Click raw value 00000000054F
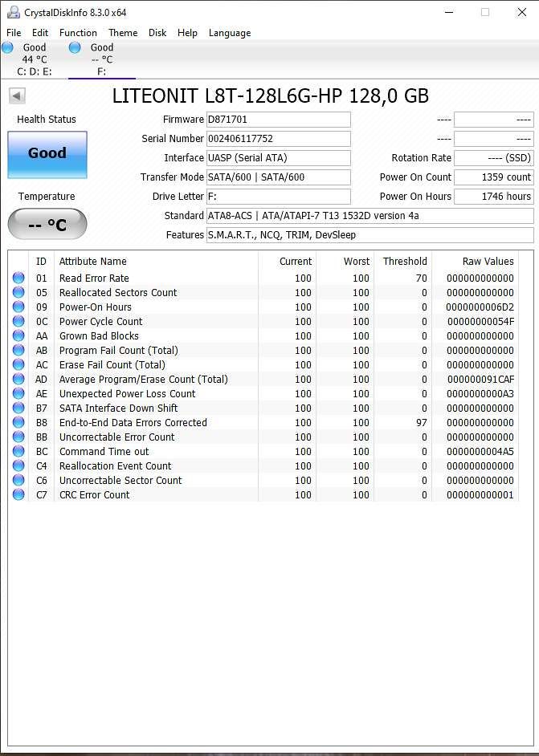Screen dimensions: 539x756 [x=480, y=322]
